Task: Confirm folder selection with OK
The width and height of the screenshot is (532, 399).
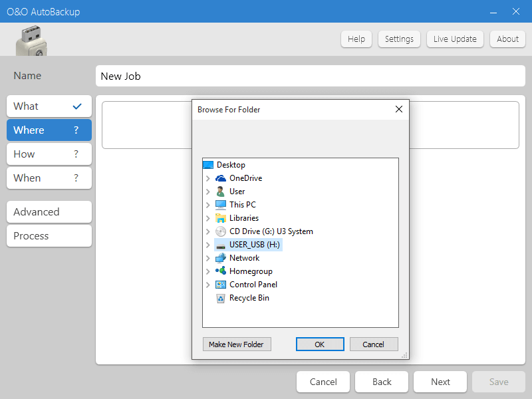Action: (x=320, y=344)
